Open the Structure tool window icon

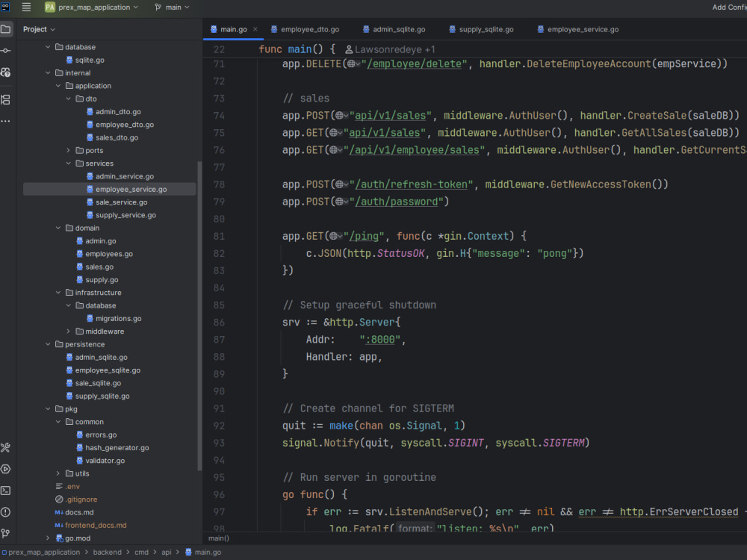point(6,99)
